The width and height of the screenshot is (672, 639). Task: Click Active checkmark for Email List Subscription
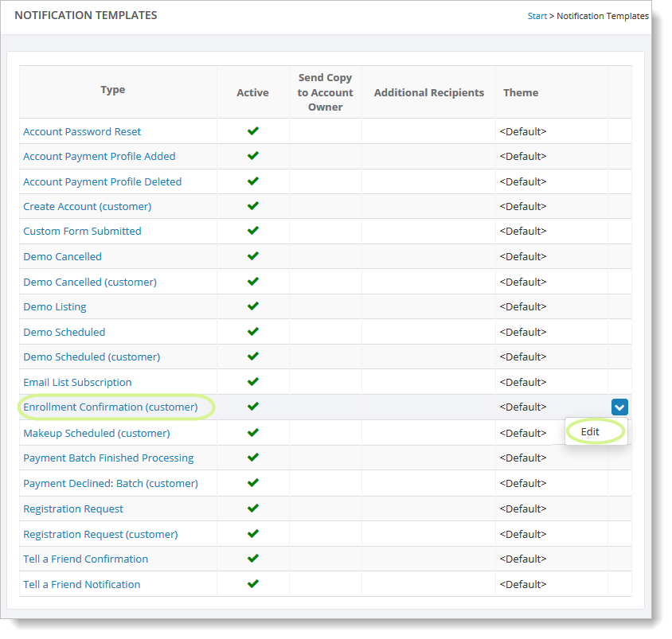tap(253, 381)
